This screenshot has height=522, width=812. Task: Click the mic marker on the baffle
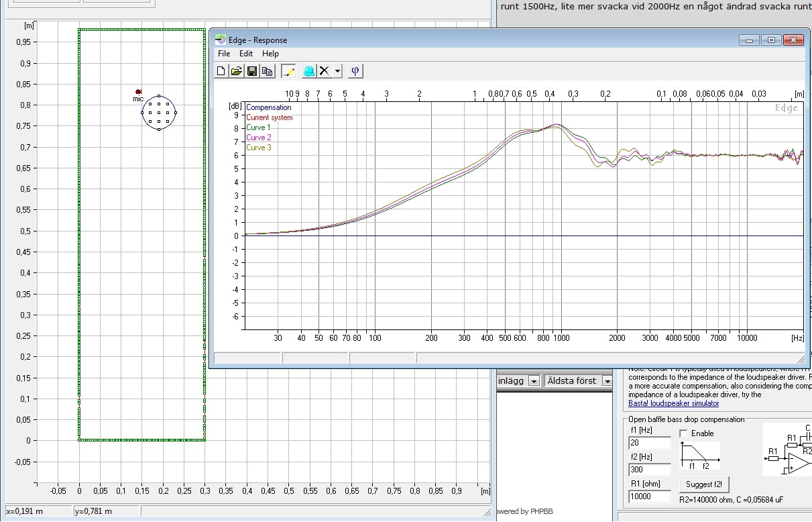[138, 92]
